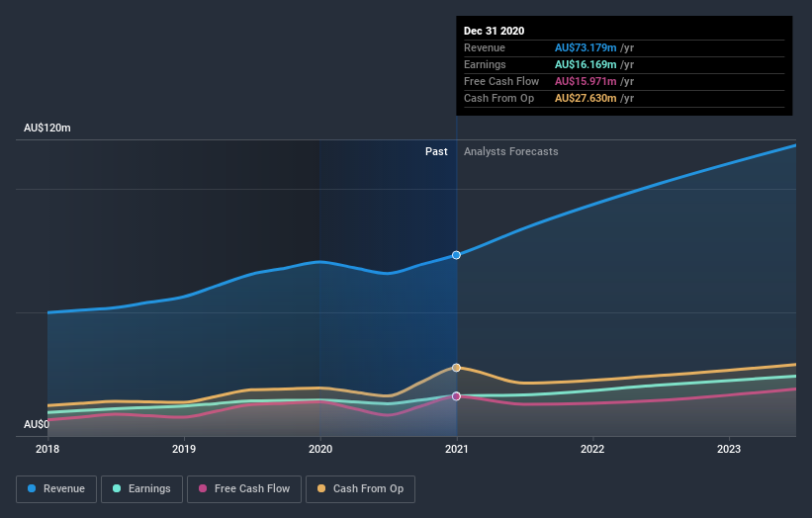Click the AU$73.179m revenue value
Image resolution: width=812 pixels, height=518 pixels.
click(586, 47)
